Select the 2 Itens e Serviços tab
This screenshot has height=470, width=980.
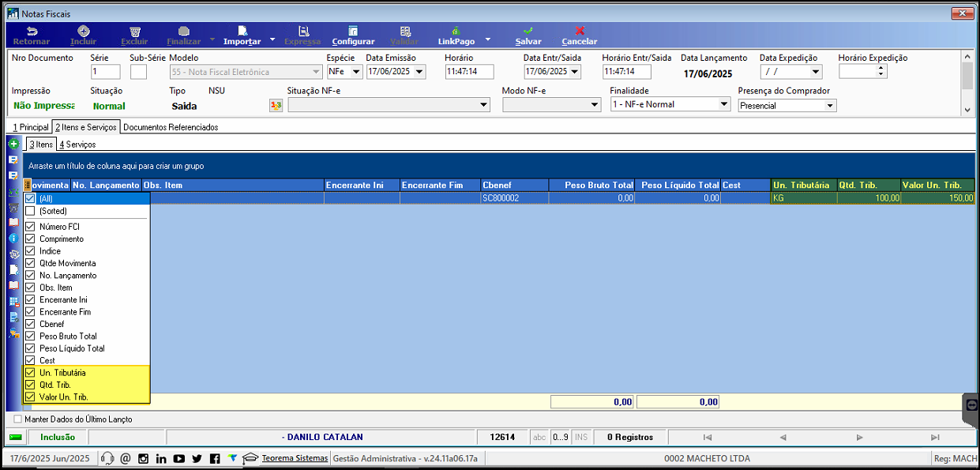(86, 127)
